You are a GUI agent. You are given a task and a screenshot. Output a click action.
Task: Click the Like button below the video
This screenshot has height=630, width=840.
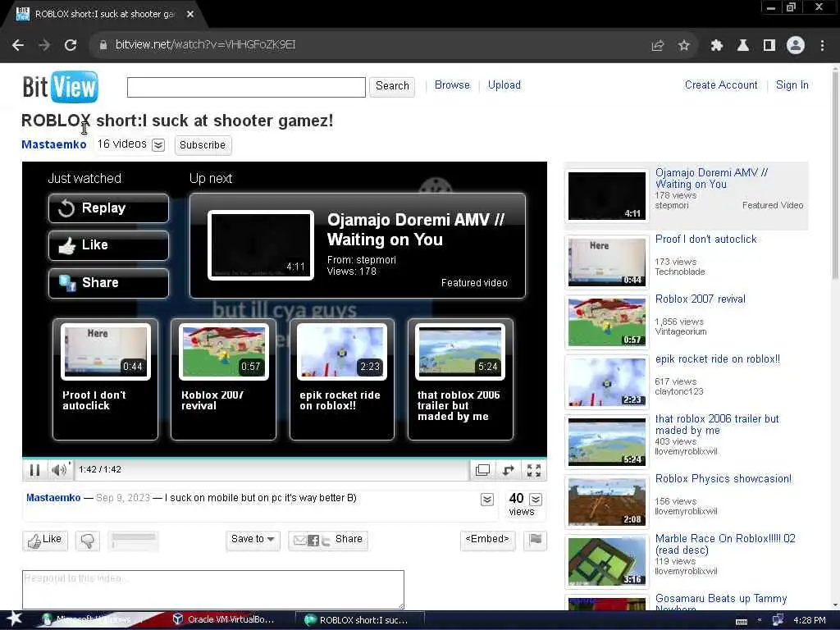pos(45,540)
